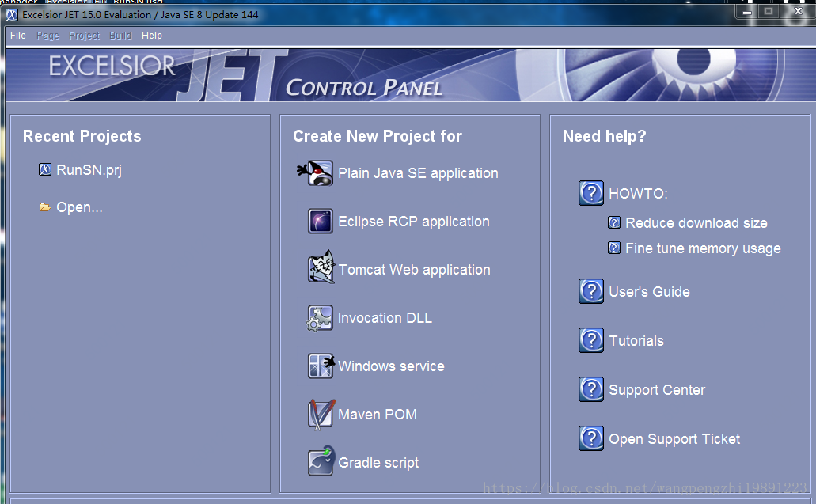Screen dimensions: 816x504
Task: Click the User's Guide question mark icon
Action: (591, 291)
